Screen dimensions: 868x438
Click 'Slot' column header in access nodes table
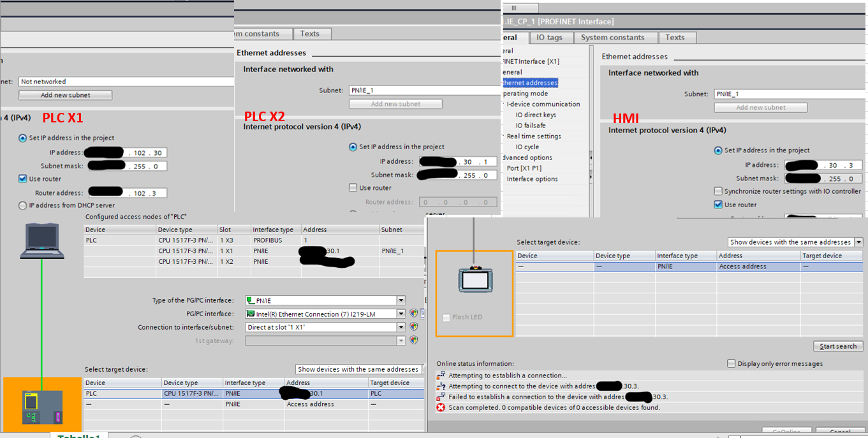point(233,230)
